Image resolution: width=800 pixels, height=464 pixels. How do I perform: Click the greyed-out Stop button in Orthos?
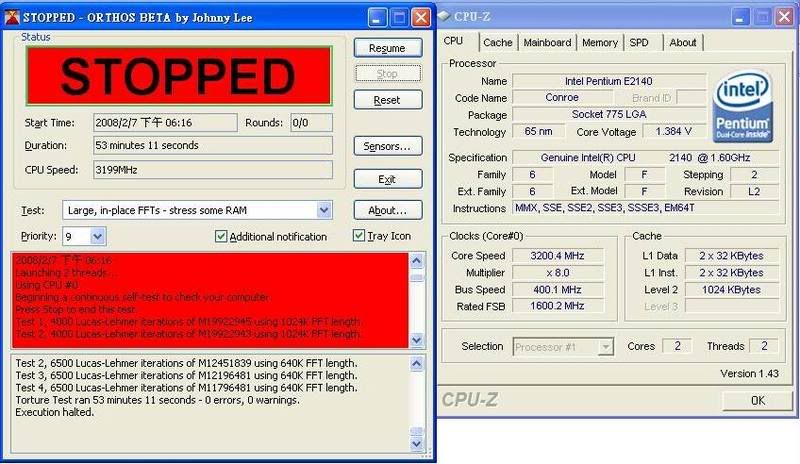coord(388,74)
